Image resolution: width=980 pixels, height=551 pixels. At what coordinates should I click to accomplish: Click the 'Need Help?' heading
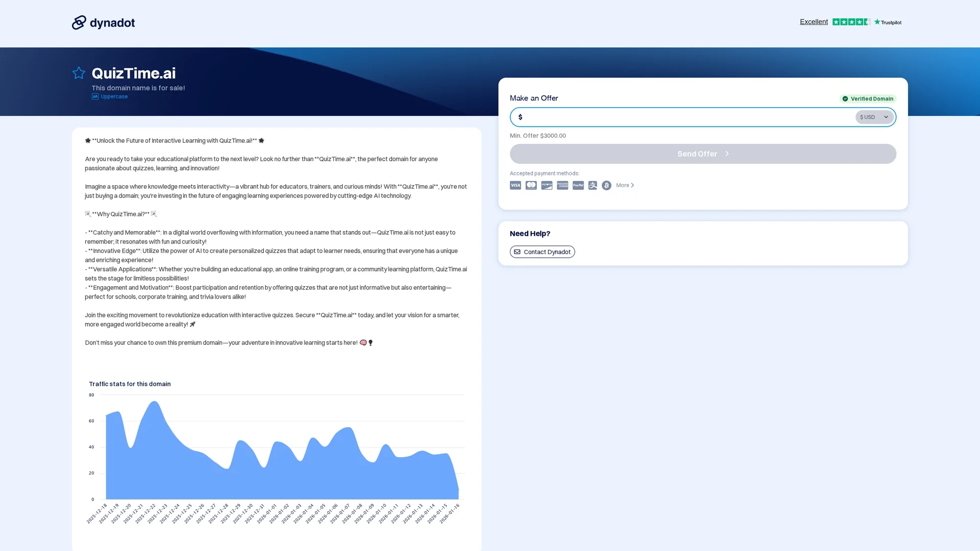pyautogui.click(x=530, y=234)
